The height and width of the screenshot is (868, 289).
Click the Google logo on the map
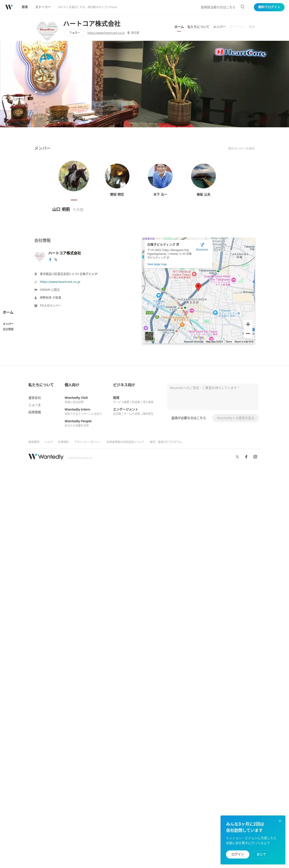tap(199, 338)
